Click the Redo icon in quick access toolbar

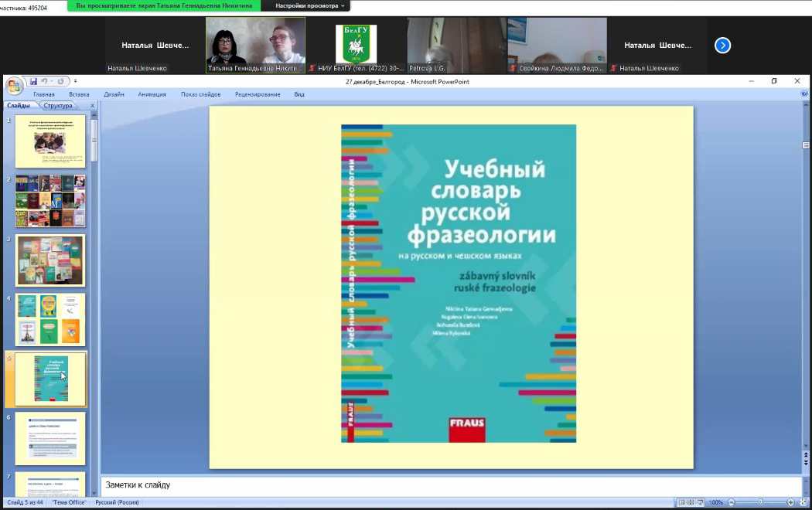tap(60, 81)
